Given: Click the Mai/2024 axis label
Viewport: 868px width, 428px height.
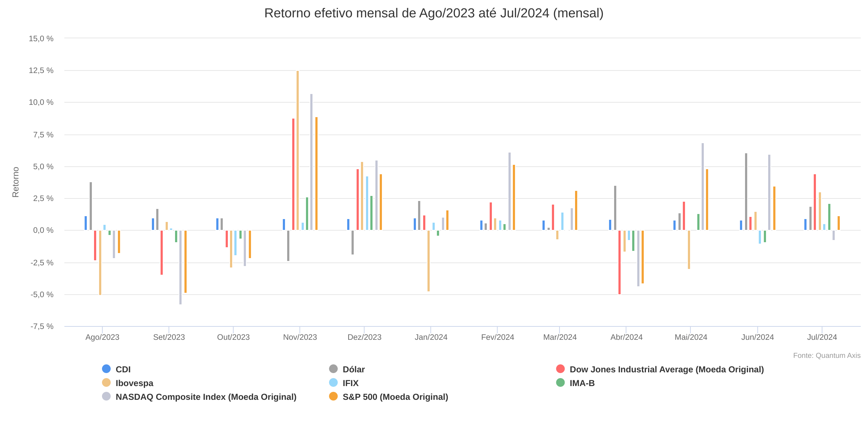Looking at the screenshot, I should (x=691, y=337).
